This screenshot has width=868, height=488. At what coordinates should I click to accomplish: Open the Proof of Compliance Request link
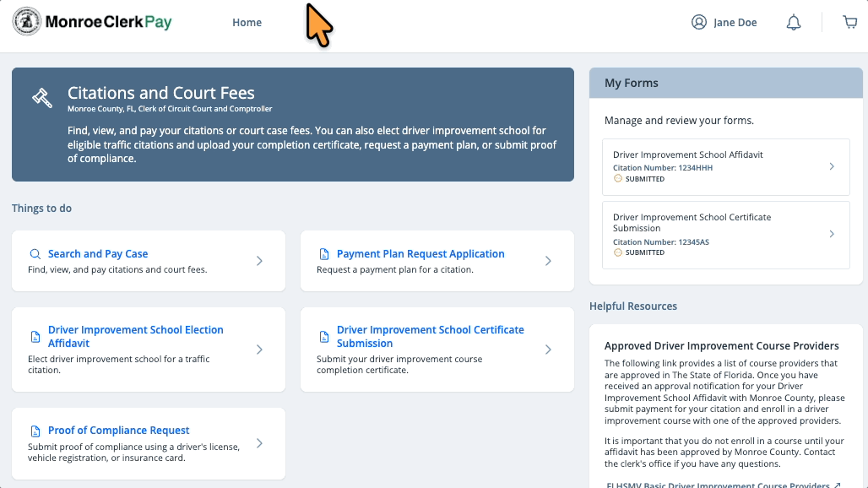click(x=118, y=431)
